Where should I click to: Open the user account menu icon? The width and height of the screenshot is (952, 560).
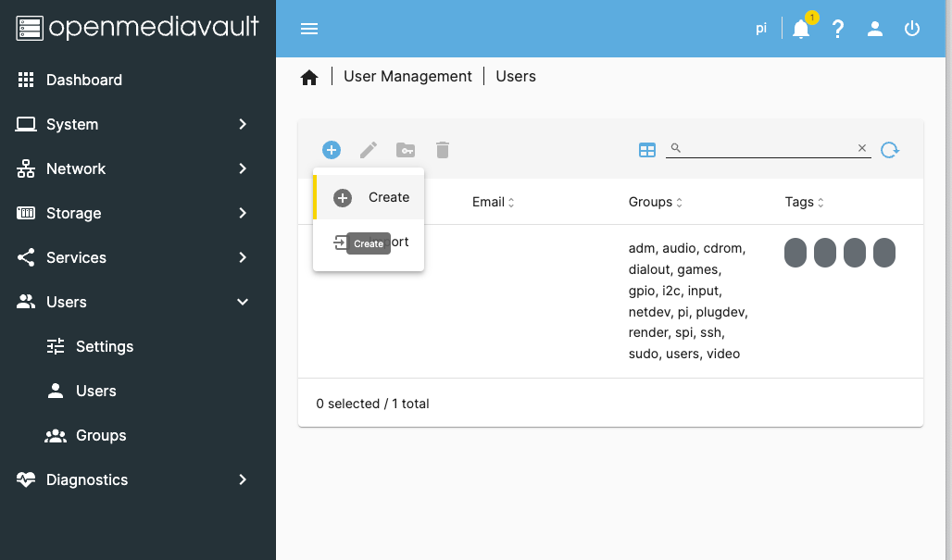point(875,29)
